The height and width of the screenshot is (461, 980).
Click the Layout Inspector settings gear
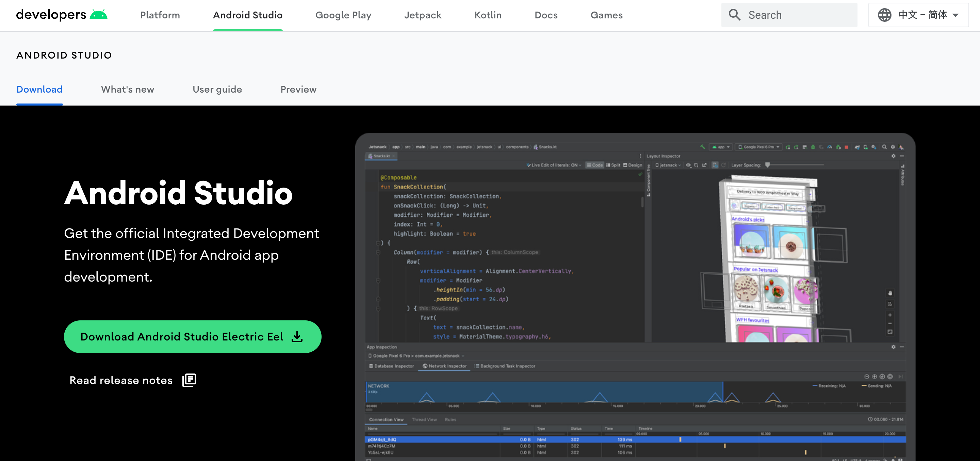coord(893,156)
